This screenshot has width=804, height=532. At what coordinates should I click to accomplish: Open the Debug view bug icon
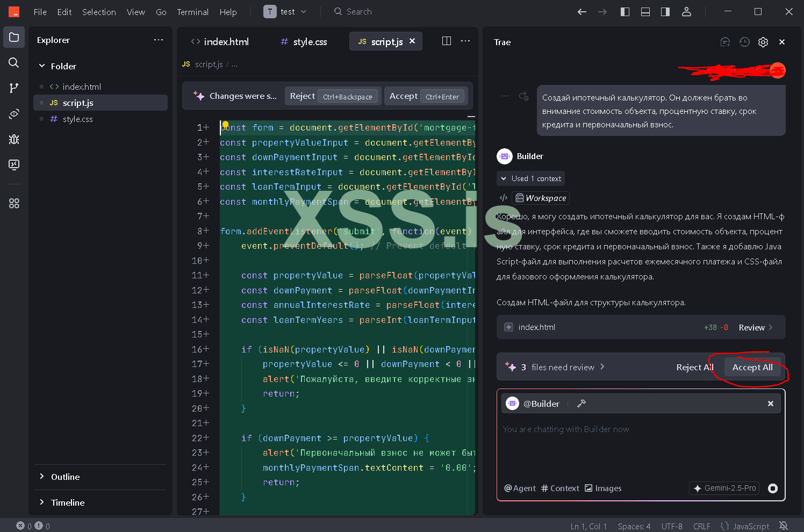click(14, 139)
